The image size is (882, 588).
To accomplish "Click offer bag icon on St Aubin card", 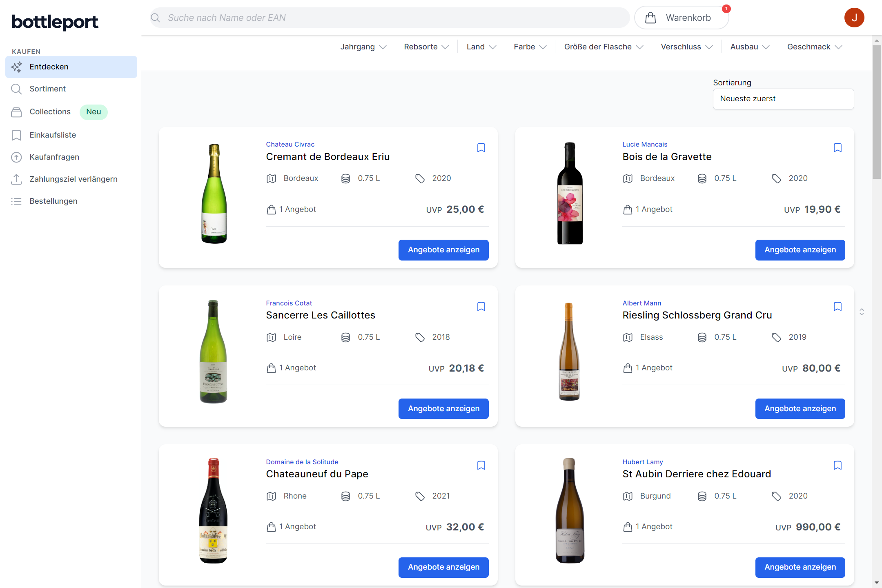I will [628, 527].
